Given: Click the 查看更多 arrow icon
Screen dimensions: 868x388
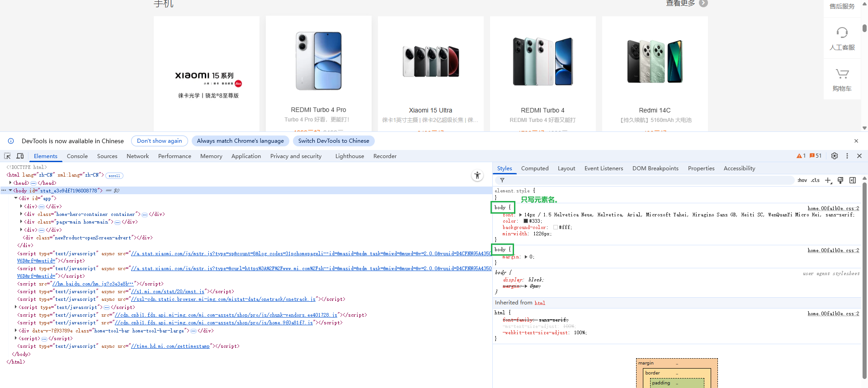Looking at the screenshot, I should click(x=703, y=3).
